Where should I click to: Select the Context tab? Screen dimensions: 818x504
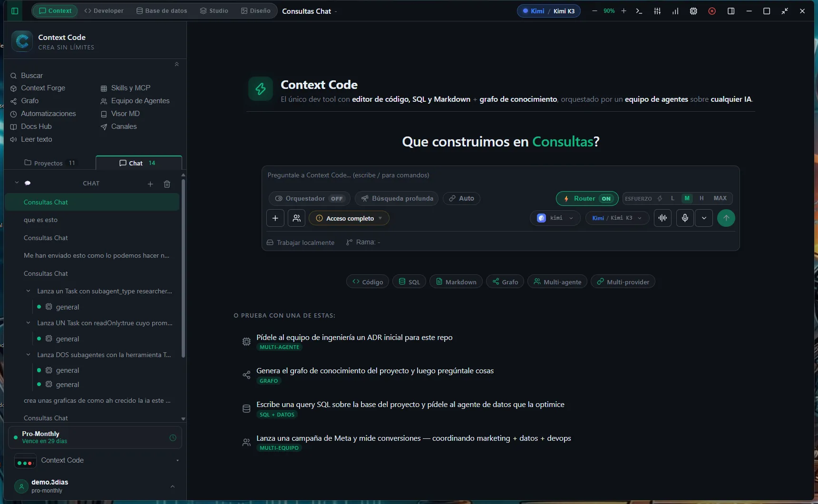[x=55, y=11]
